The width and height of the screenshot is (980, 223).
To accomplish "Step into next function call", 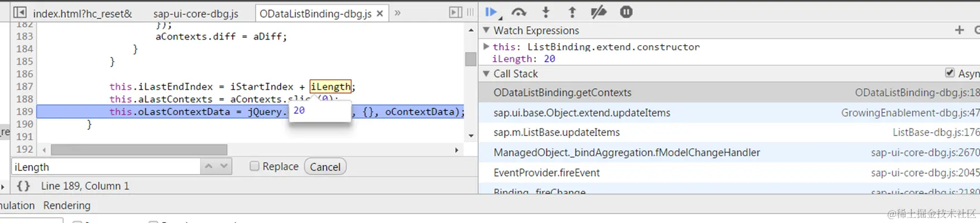I will 546,12.
